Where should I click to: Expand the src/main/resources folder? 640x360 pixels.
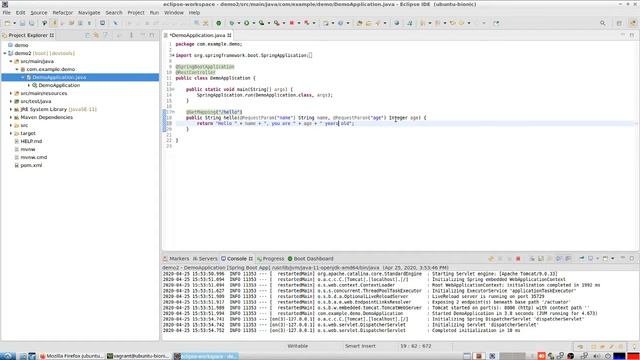(x=11, y=93)
